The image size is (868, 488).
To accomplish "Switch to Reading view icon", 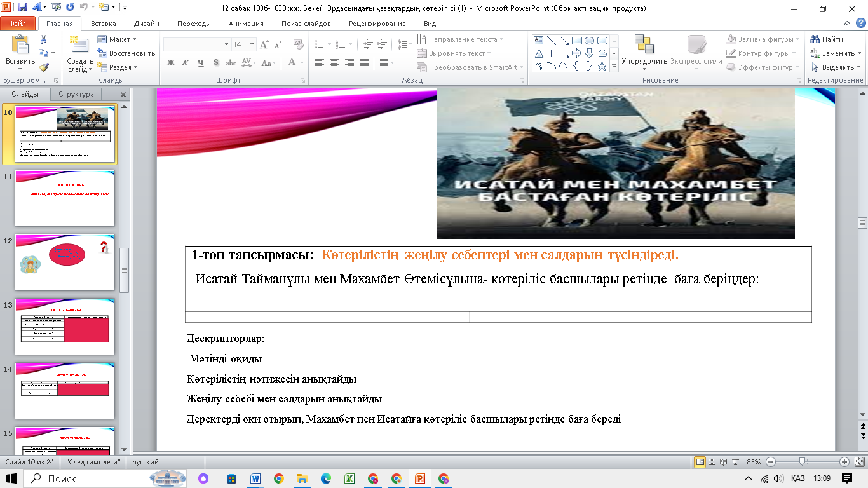I will pyautogui.click(x=724, y=462).
